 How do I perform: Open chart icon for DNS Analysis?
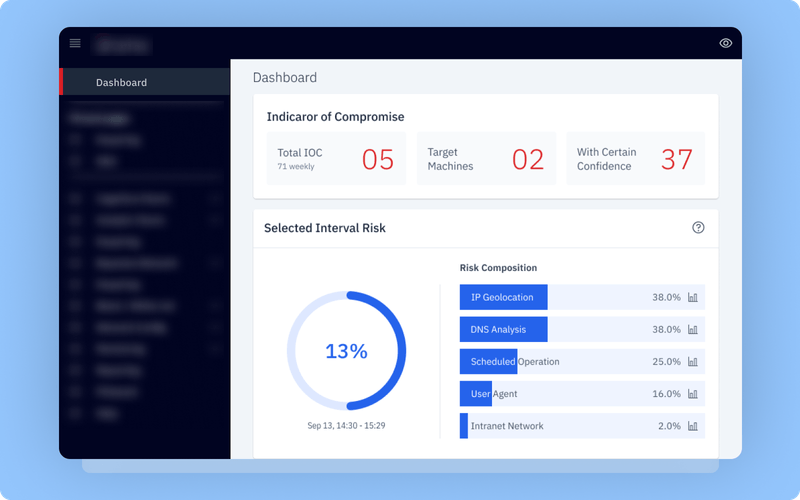coord(693,329)
